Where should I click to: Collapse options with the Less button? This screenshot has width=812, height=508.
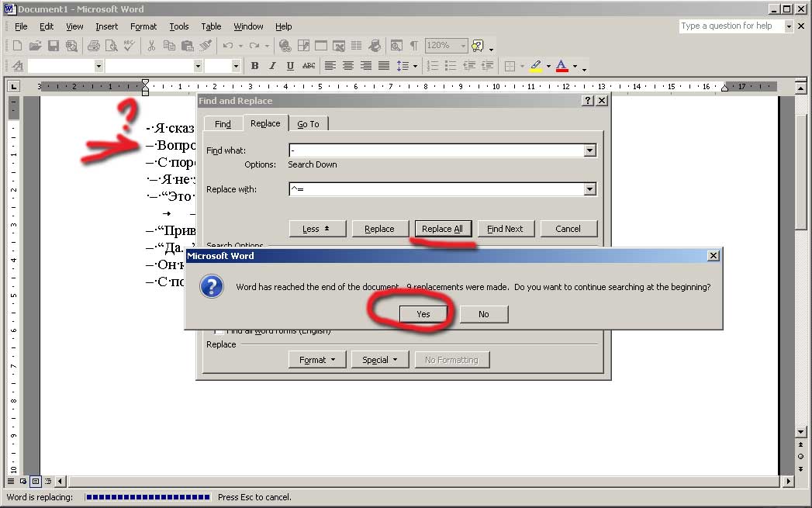(317, 228)
